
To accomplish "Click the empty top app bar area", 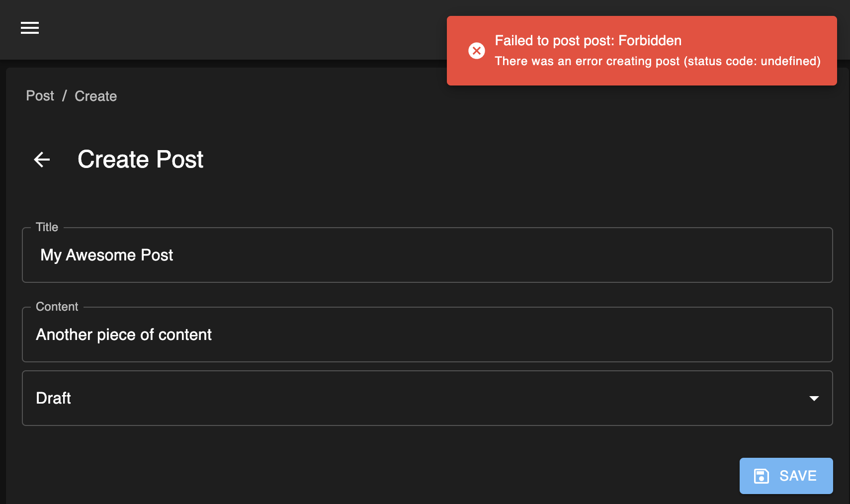I will tap(239, 28).
